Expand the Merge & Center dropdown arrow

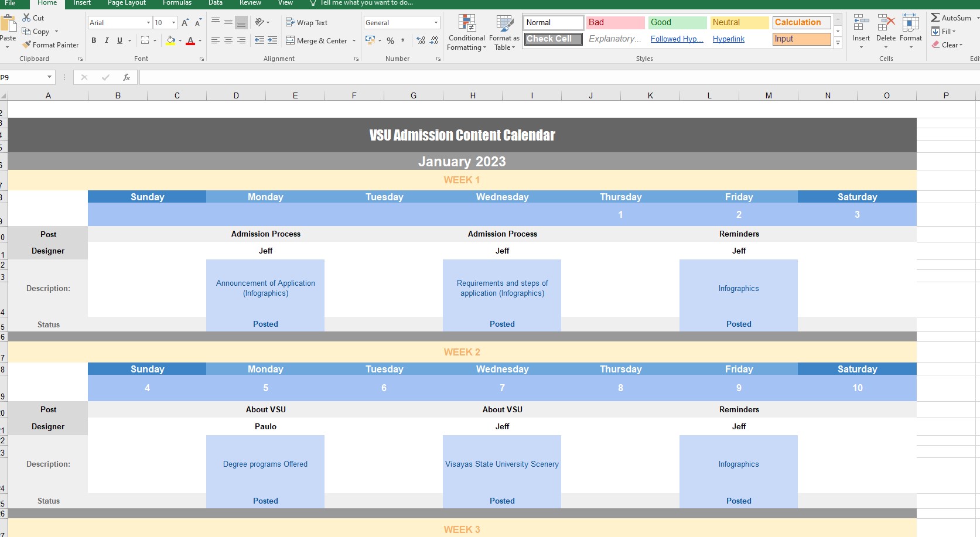tap(354, 40)
